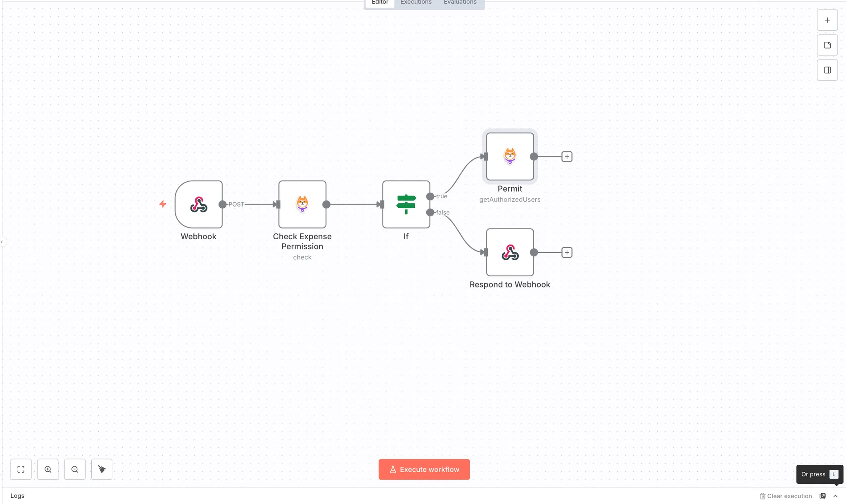Click the zoom out magnifier icon
Viewport: 846px width, 504px height.
click(75, 469)
